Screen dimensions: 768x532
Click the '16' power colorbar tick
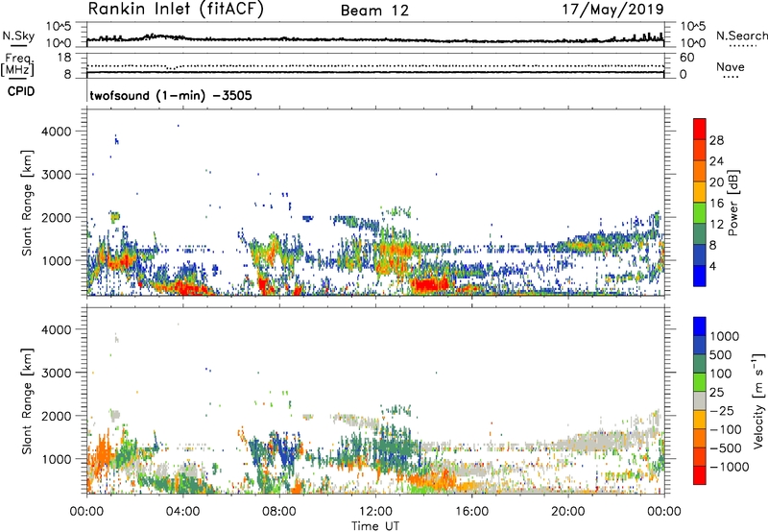pos(716,204)
